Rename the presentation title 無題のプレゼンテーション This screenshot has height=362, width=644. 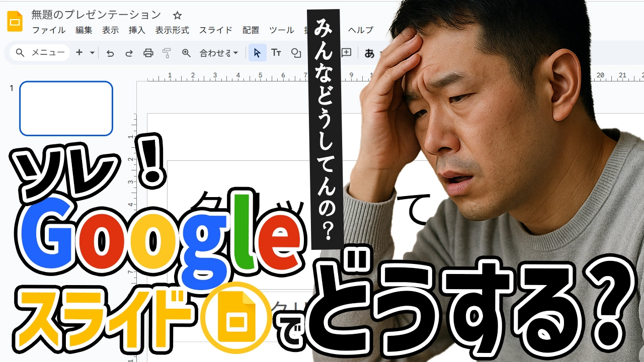click(x=96, y=15)
